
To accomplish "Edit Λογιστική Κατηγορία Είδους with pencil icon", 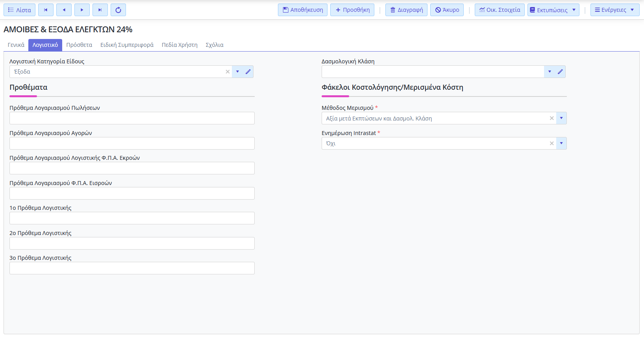I will 248,72.
